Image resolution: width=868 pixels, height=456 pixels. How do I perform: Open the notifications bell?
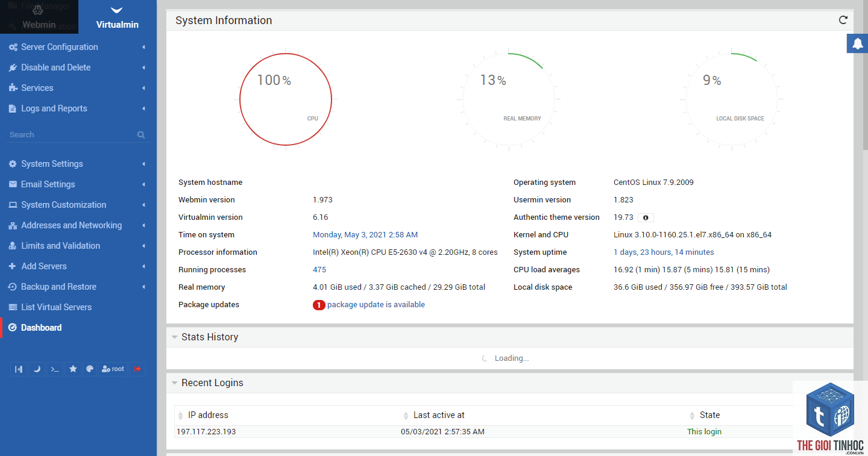858,43
